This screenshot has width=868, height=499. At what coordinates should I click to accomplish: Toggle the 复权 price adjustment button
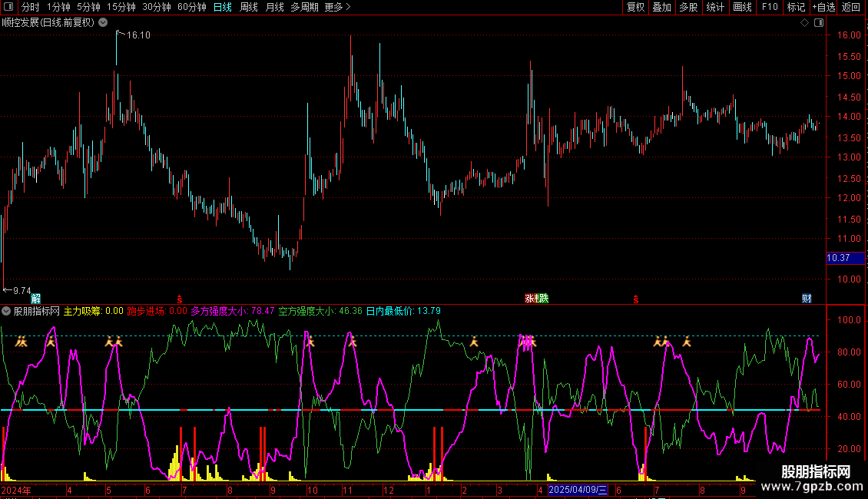tap(636, 7)
